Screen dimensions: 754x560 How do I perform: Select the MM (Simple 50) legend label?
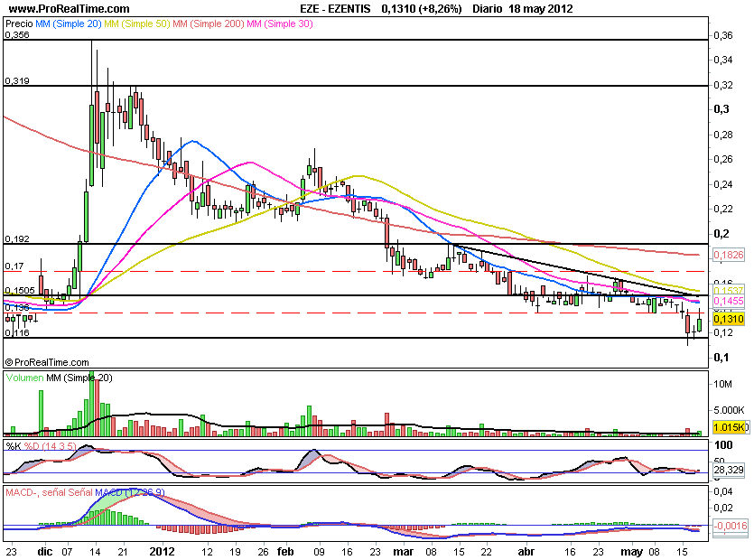[137, 23]
